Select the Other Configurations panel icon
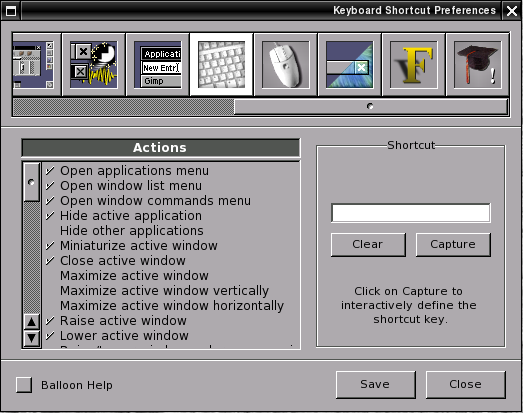Screen dimensions: 523x413 (x=94, y=65)
